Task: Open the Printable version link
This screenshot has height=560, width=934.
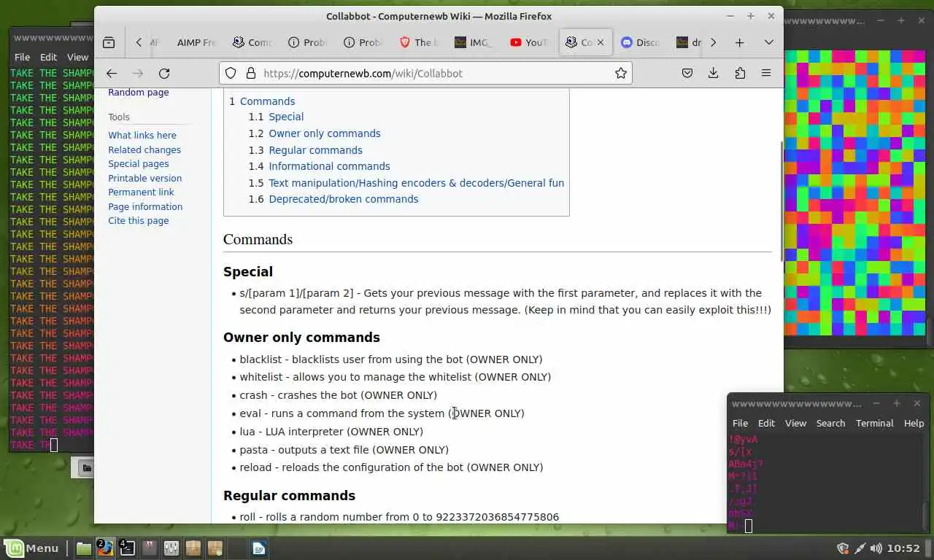Action: point(145,178)
